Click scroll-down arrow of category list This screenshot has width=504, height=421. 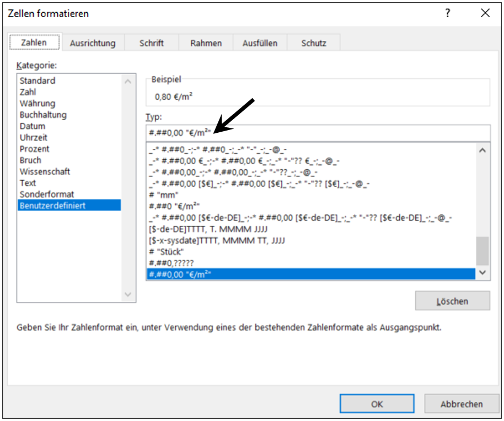tap(128, 294)
